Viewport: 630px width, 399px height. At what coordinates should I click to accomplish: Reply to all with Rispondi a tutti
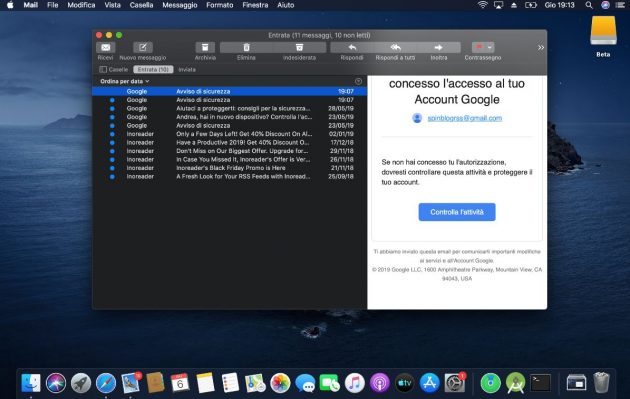[395, 47]
